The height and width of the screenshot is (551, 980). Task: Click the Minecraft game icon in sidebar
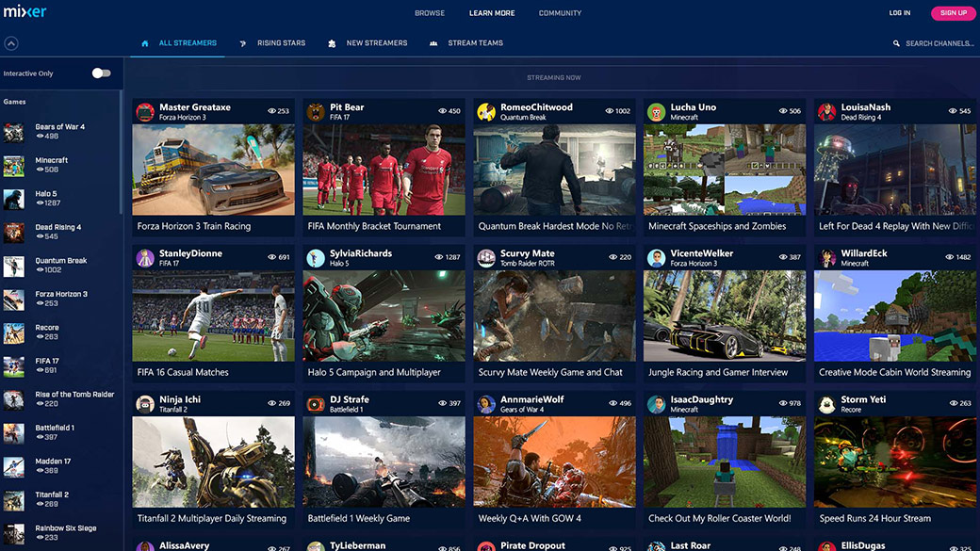coord(14,166)
